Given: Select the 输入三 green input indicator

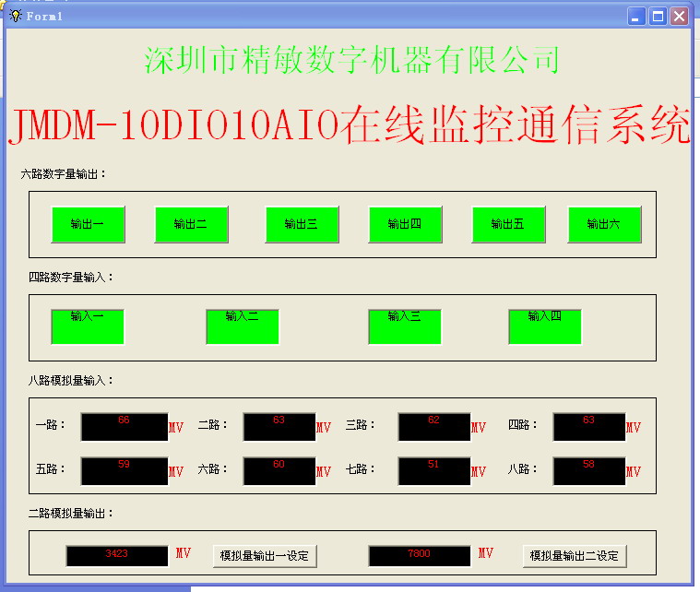Looking at the screenshot, I should [x=405, y=326].
